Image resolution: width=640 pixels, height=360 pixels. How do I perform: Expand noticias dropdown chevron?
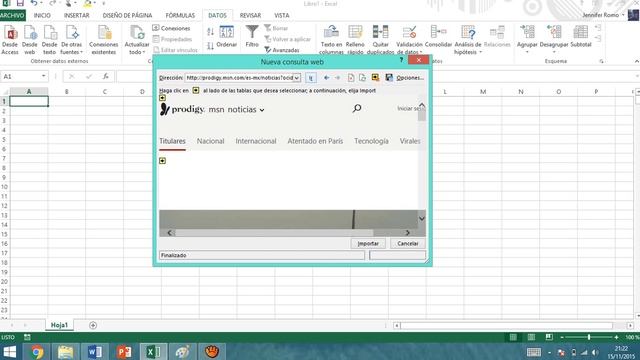click(x=262, y=110)
